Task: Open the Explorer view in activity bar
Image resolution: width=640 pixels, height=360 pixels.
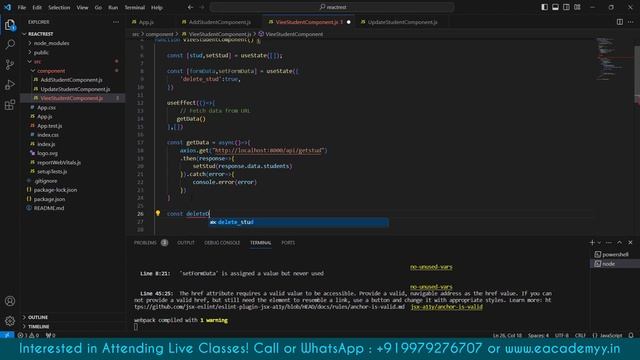Action: [x=10, y=25]
